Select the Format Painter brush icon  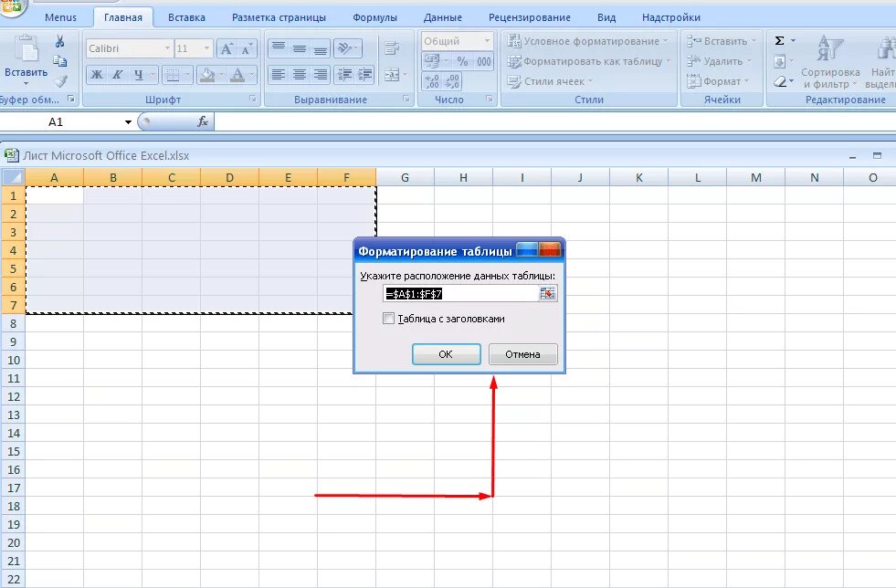[x=60, y=81]
